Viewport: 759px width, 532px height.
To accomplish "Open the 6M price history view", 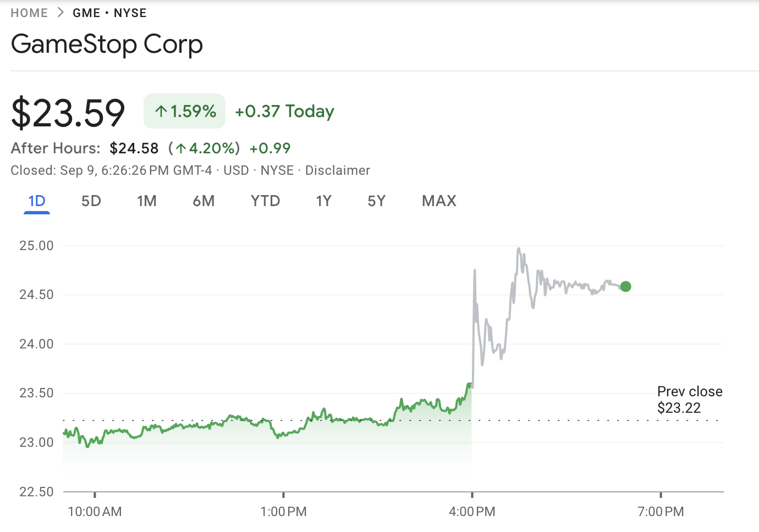I will [x=204, y=201].
